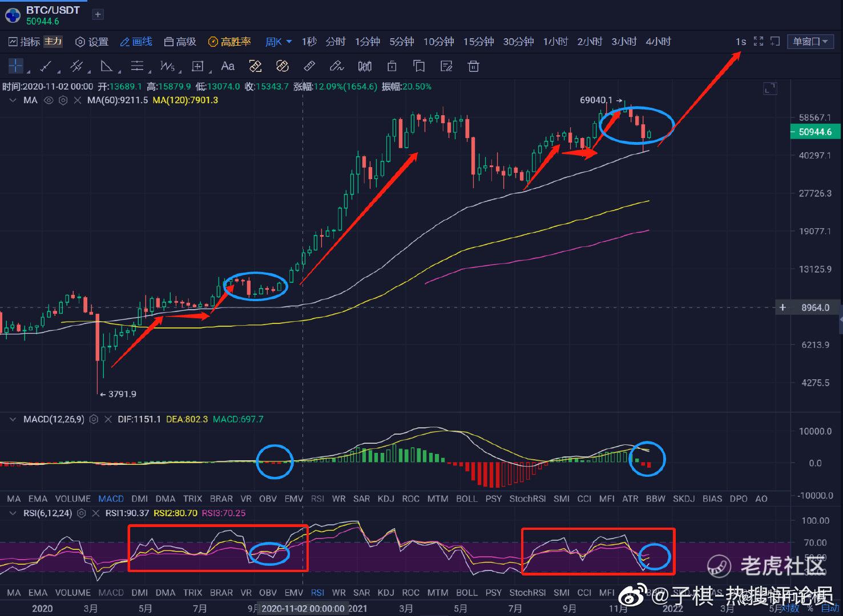Remove the MA indicator with X
The width and height of the screenshot is (843, 616).
[x=77, y=100]
